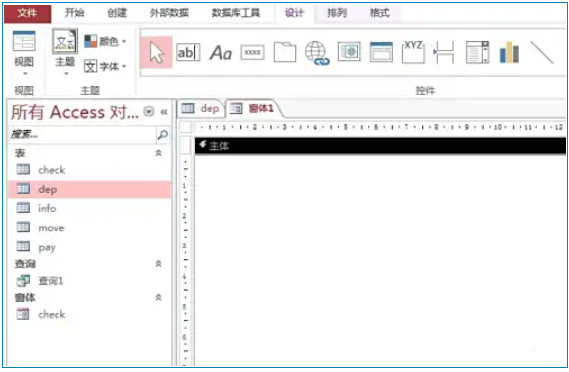Select the Text Box control
This screenshot has width=569, height=372.
coord(188,53)
